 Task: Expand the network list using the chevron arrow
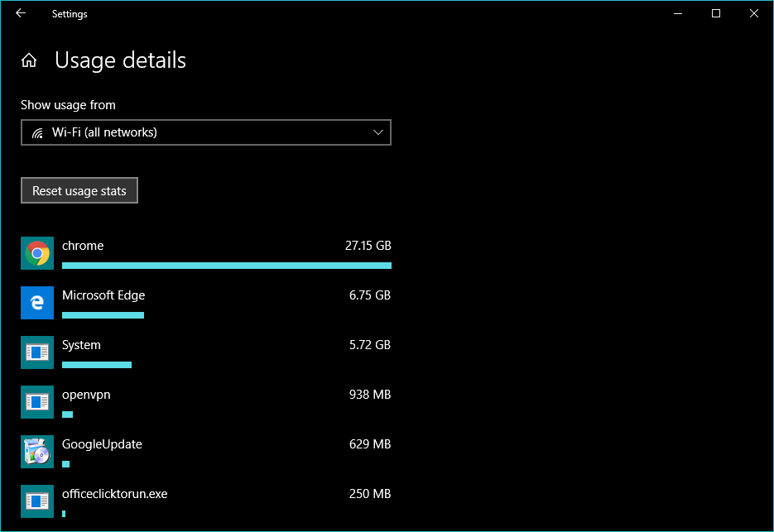(x=378, y=132)
